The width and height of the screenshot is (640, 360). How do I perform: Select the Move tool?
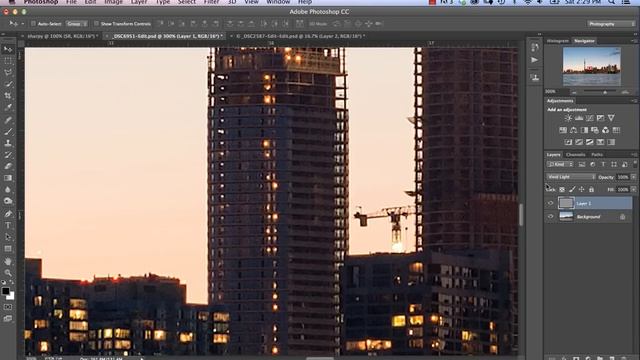(8, 49)
